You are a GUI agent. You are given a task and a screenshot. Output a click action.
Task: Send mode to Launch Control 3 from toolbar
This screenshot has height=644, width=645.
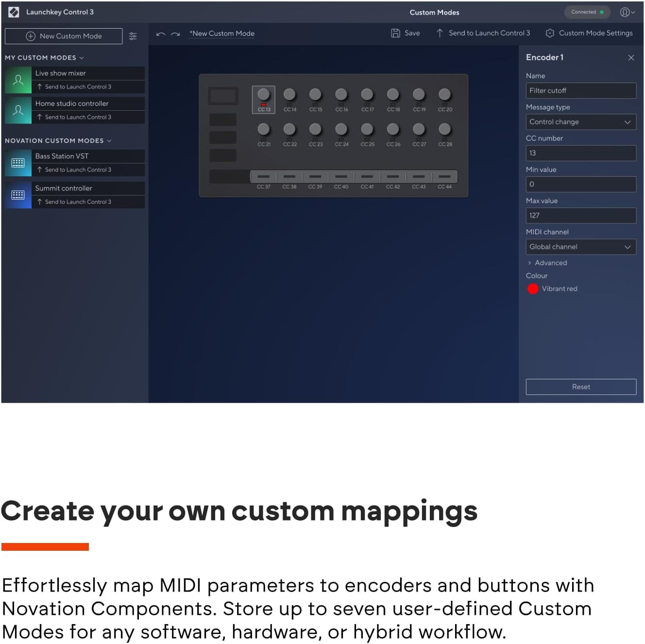[483, 33]
